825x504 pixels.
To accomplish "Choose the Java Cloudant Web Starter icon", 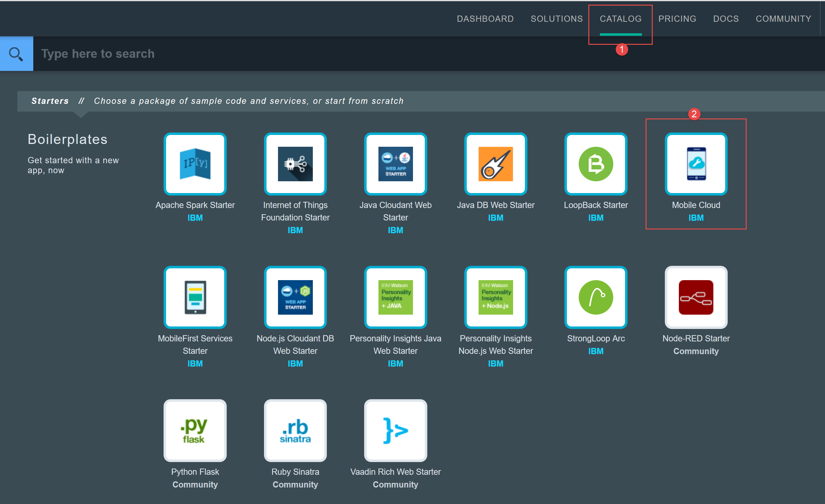I will [396, 164].
